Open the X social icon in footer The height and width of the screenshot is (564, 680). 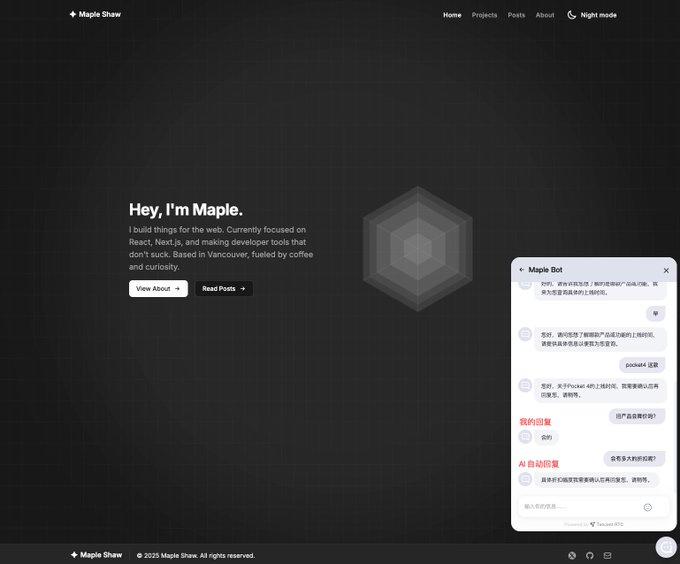(x=572, y=555)
